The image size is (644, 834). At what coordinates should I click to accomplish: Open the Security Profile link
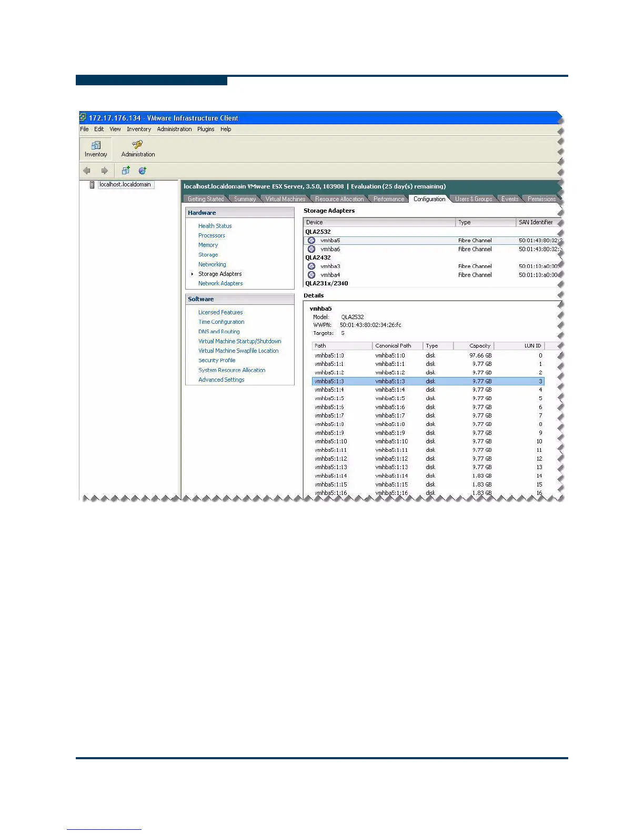217,360
